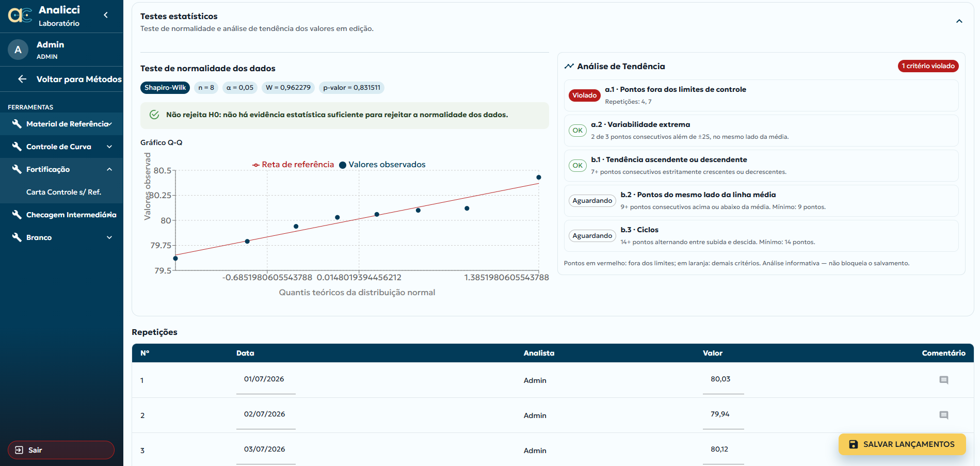Click the trend line icon by Análise de Tendência
The image size is (980, 466).
click(x=569, y=66)
